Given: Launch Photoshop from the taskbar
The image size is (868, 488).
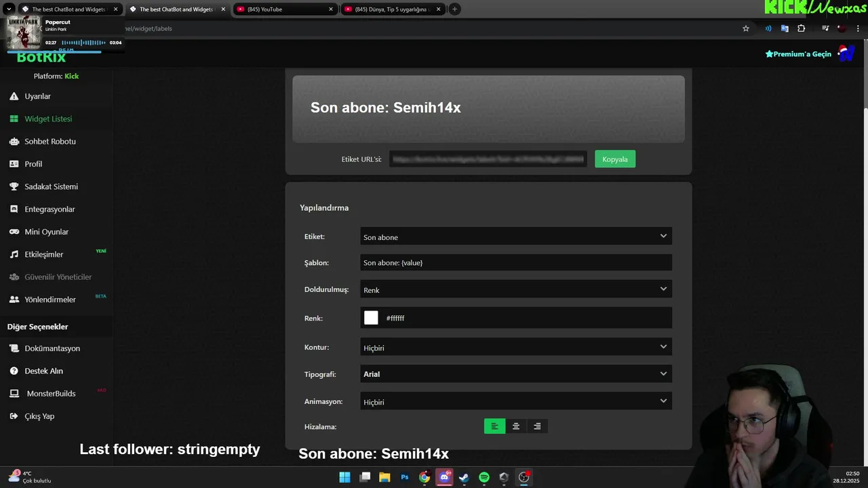Looking at the screenshot, I should pyautogui.click(x=405, y=477).
